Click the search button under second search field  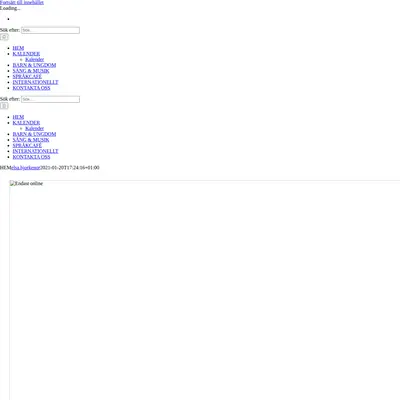4,106
